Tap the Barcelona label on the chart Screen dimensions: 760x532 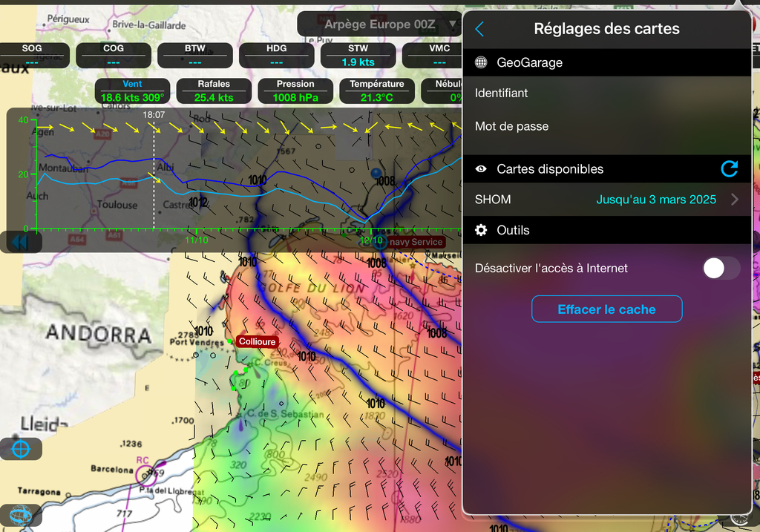click(112, 469)
